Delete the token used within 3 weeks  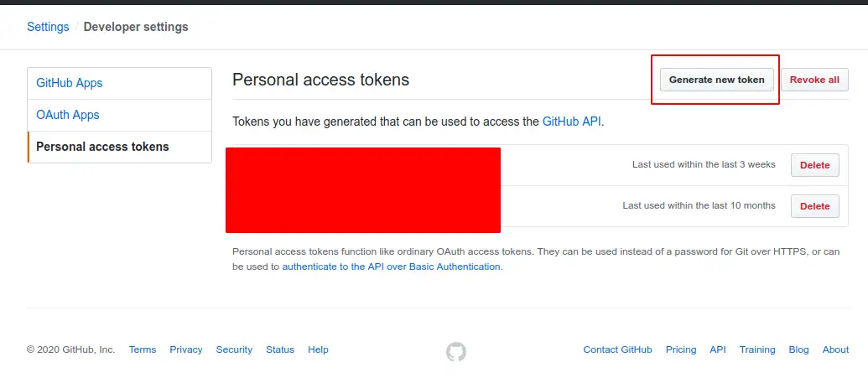(815, 165)
